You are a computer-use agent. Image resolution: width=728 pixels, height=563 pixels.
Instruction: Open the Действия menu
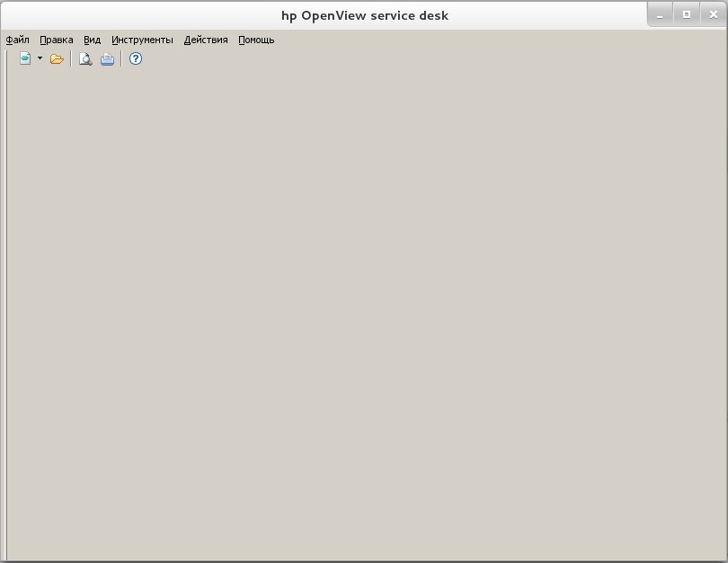coord(206,40)
